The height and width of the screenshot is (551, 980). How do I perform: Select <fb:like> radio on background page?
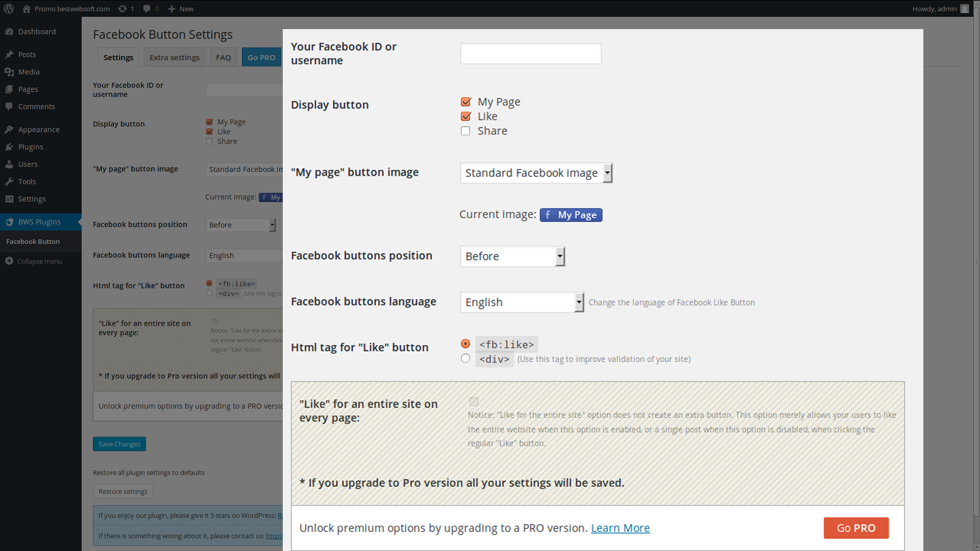209,283
